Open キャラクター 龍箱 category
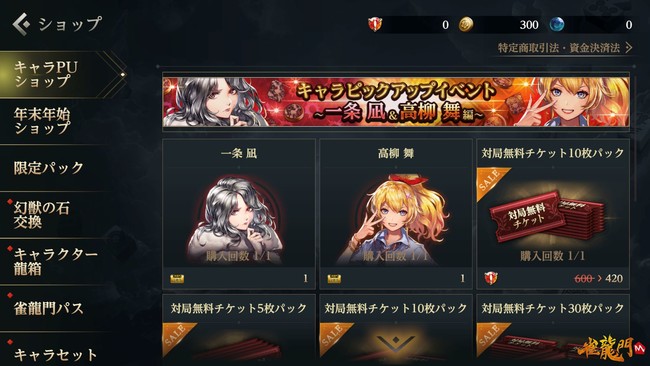Viewport: 650px width, 366px height. pos(57,262)
